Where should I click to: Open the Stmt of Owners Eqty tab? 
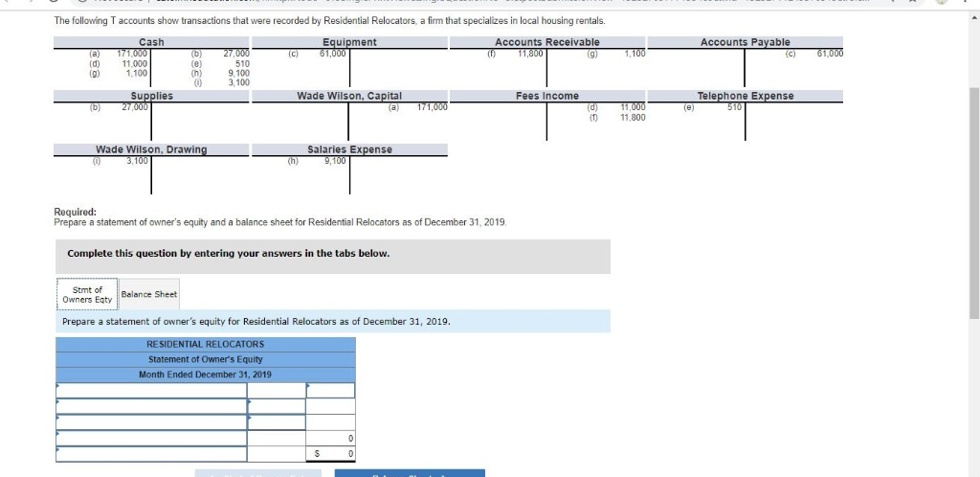click(87, 294)
